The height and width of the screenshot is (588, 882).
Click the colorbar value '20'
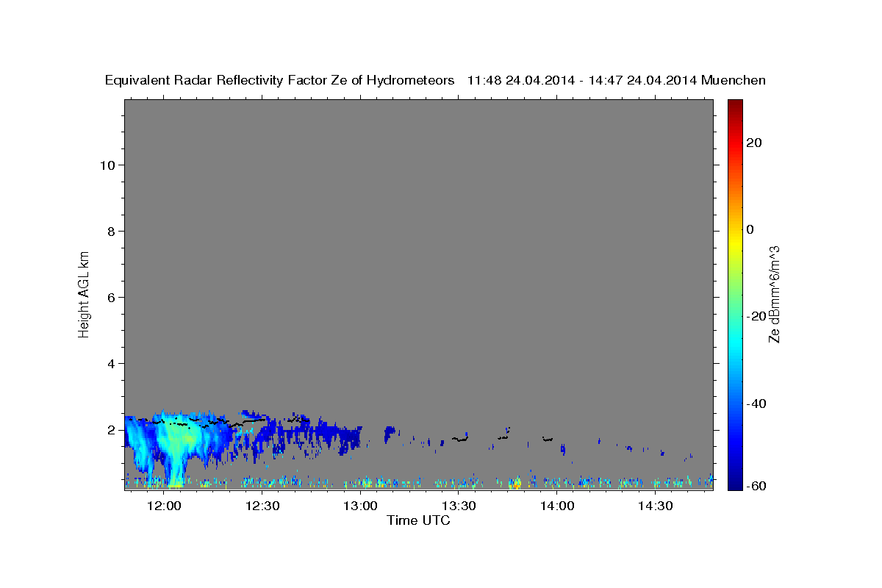pyautogui.click(x=753, y=143)
